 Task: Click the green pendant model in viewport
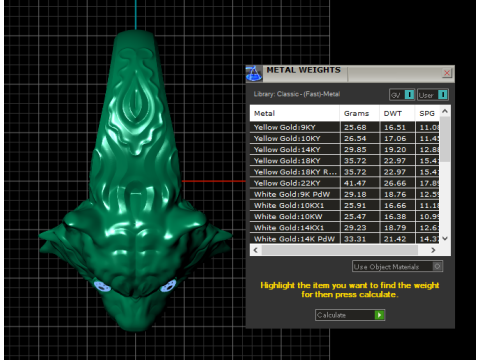pos(136,180)
